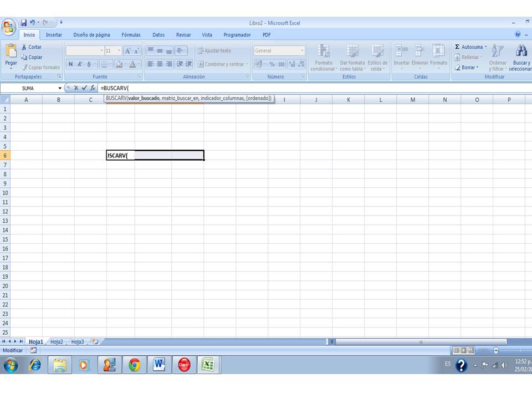The image size is (532, 399).
Task: Center text horizontally
Action: (160, 64)
